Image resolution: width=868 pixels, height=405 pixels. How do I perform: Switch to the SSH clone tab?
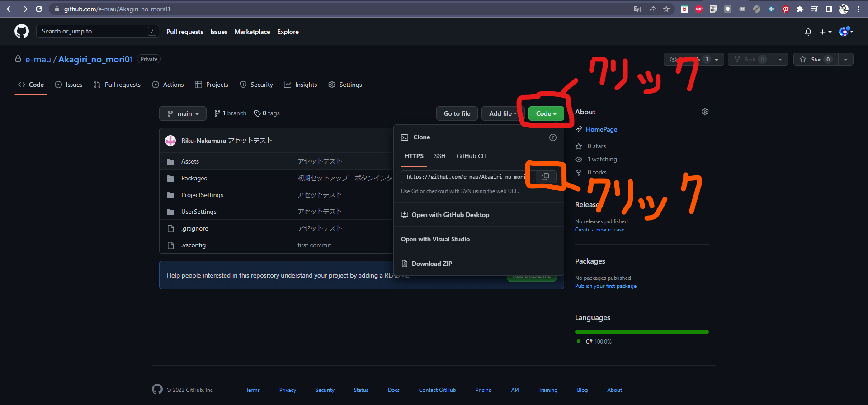pos(440,156)
